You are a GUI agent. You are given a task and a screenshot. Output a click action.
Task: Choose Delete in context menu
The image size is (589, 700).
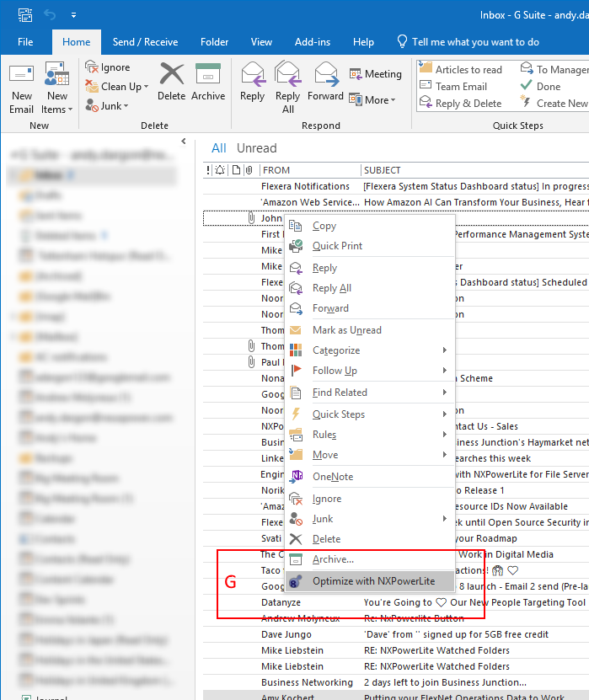pyautogui.click(x=370, y=539)
